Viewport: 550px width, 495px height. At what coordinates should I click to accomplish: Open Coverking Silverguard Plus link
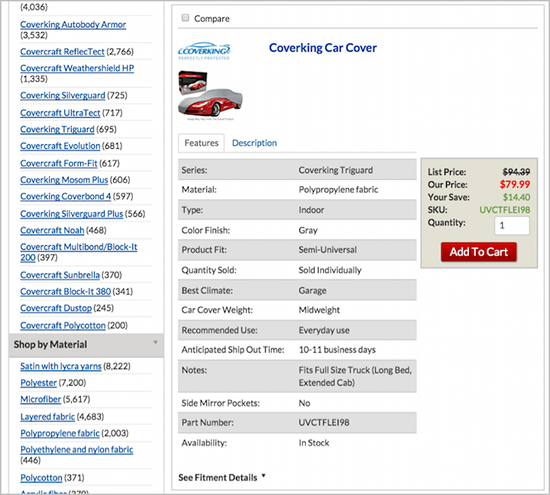click(72, 214)
